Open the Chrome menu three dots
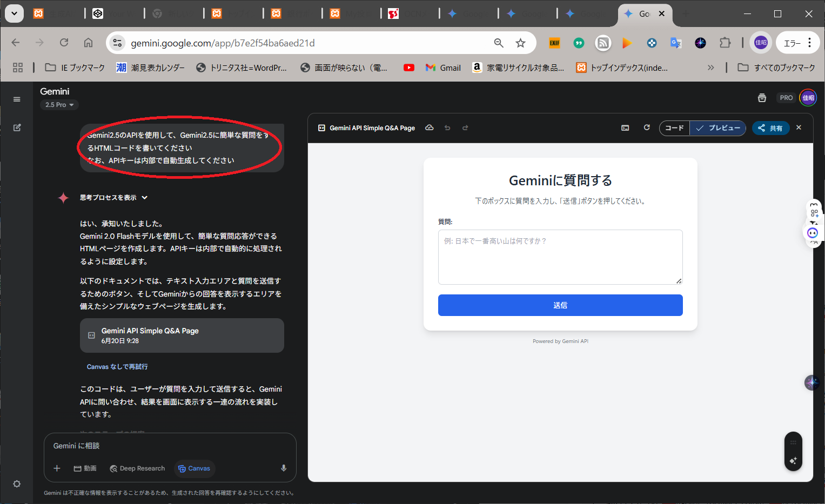Image resolution: width=825 pixels, height=504 pixels. 809,43
